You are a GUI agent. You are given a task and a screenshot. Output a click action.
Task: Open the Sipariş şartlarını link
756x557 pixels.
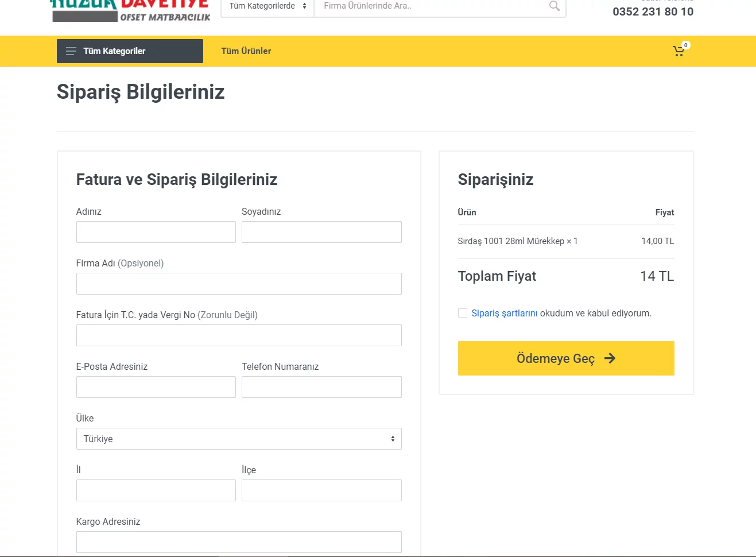504,313
